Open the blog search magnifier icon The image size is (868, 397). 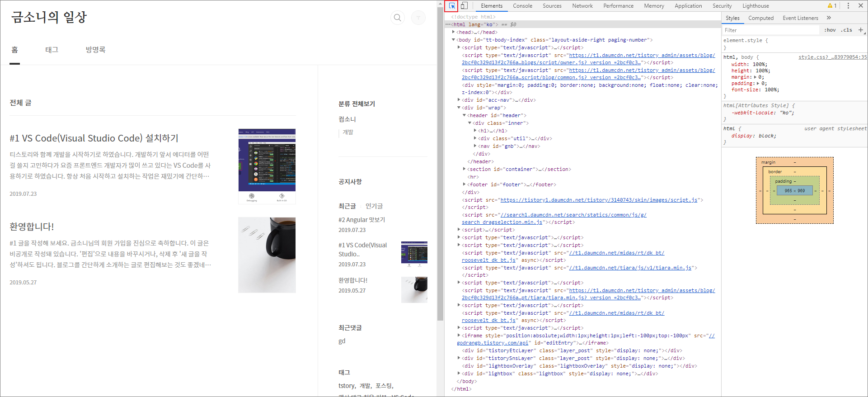coord(398,18)
